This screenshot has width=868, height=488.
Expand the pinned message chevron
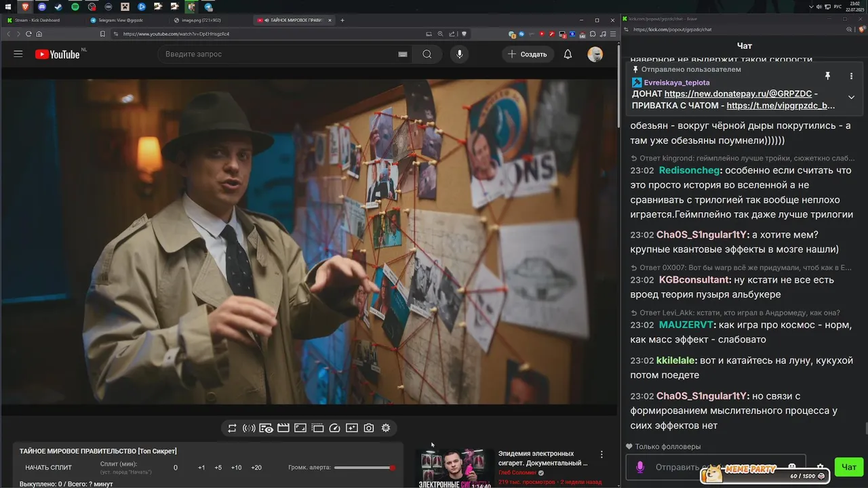point(851,97)
